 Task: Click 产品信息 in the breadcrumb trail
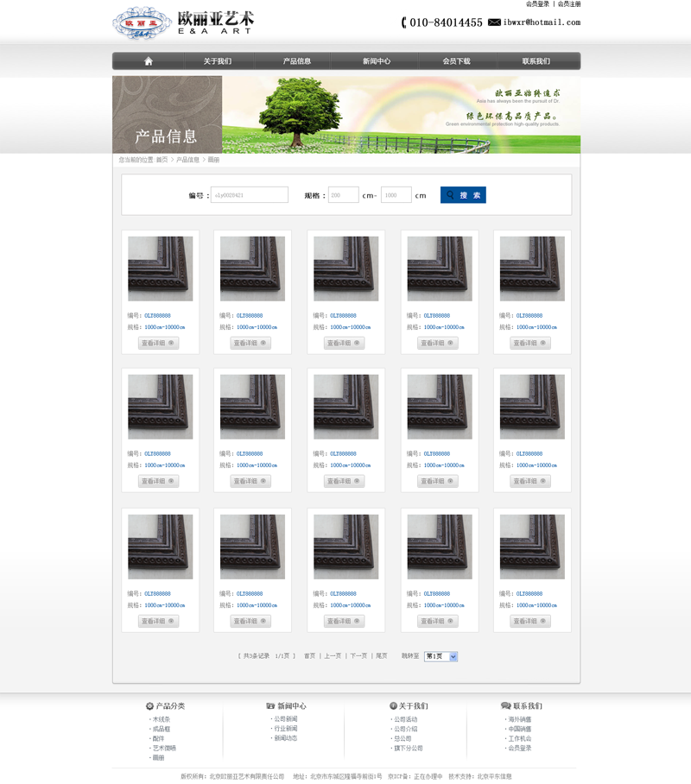point(187,160)
